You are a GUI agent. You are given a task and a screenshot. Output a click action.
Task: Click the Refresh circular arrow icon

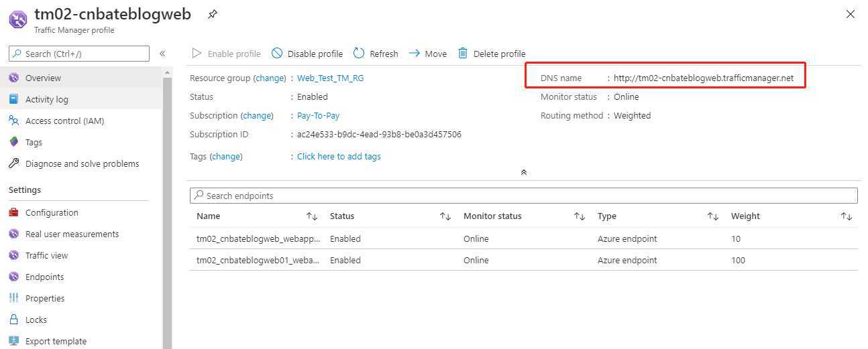359,53
